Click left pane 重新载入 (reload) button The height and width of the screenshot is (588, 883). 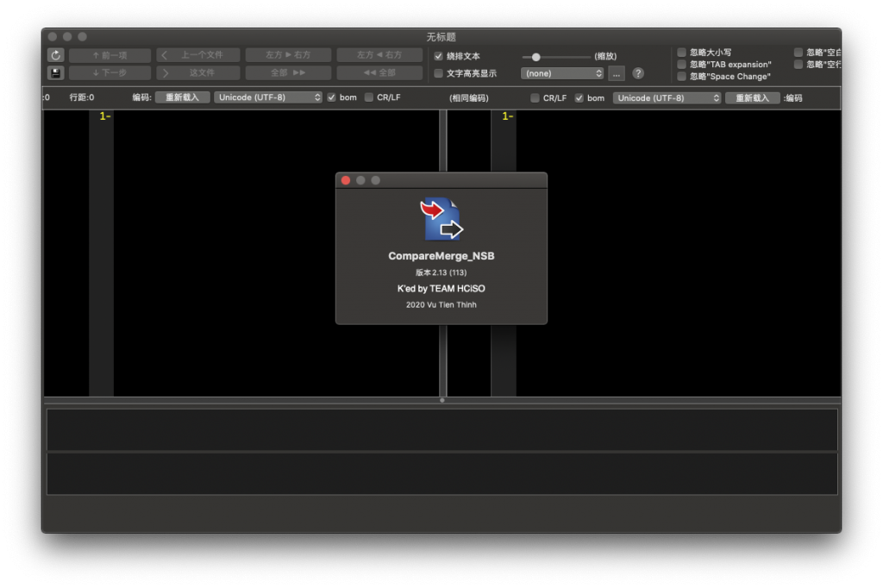[183, 97]
